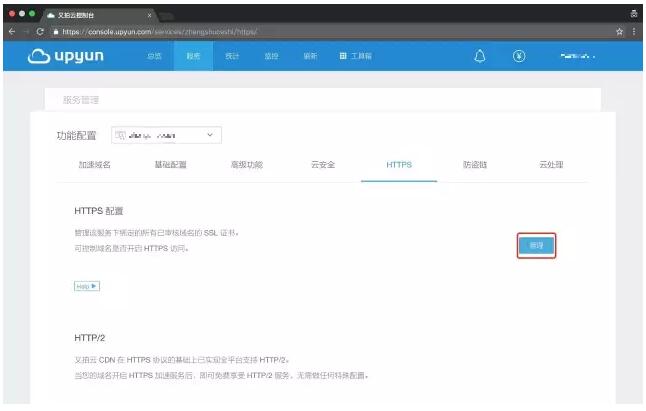Open the 统计 statistics nav item

pyautogui.click(x=232, y=56)
